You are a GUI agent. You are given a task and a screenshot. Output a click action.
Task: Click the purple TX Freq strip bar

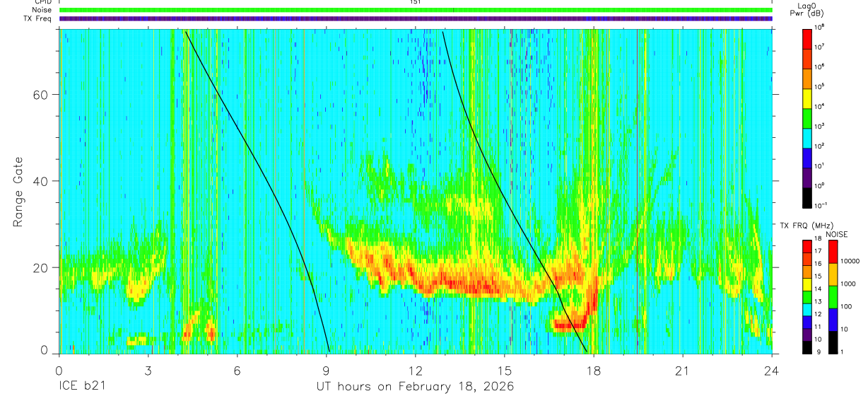(416, 19)
